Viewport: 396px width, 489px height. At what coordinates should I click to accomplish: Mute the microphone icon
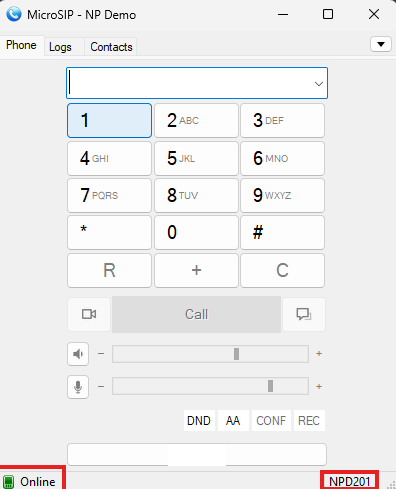point(78,387)
